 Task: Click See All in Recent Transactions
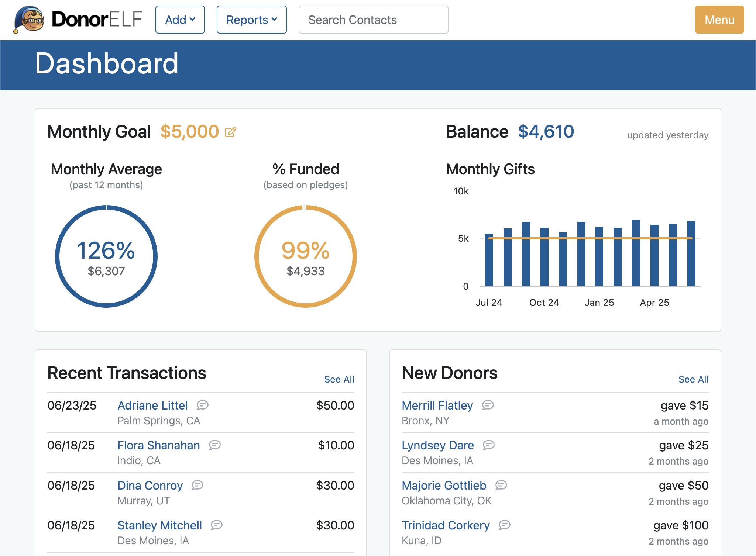339,379
